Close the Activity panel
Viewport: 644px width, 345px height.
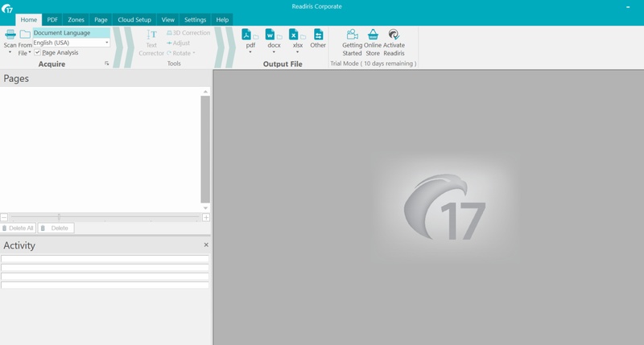206,245
